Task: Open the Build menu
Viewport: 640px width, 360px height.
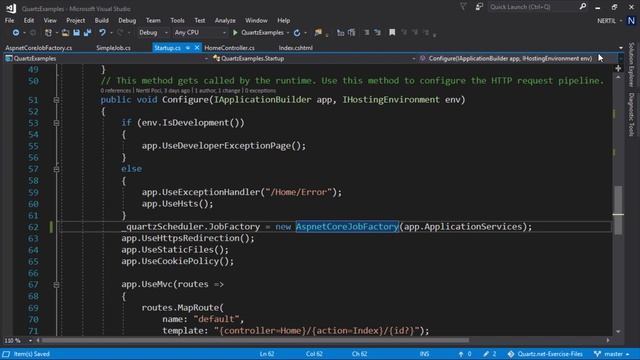Action: point(101,20)
